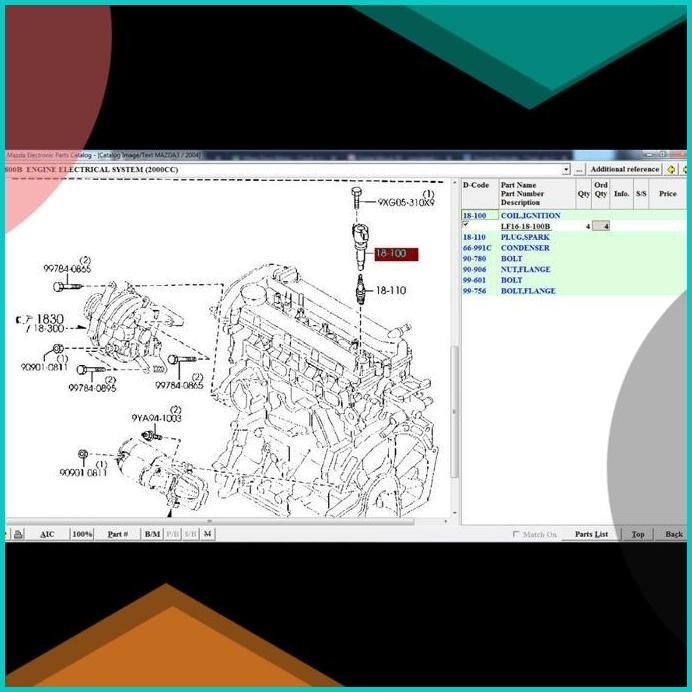Click the printer icon in the bottom toolbar
692x692 pixels.
coord(19,534)
